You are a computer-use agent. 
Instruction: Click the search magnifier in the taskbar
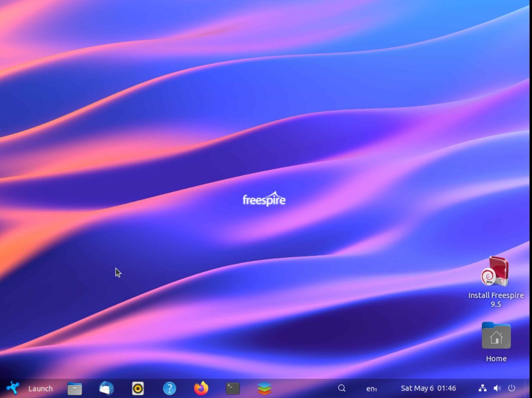coord(342,388)
